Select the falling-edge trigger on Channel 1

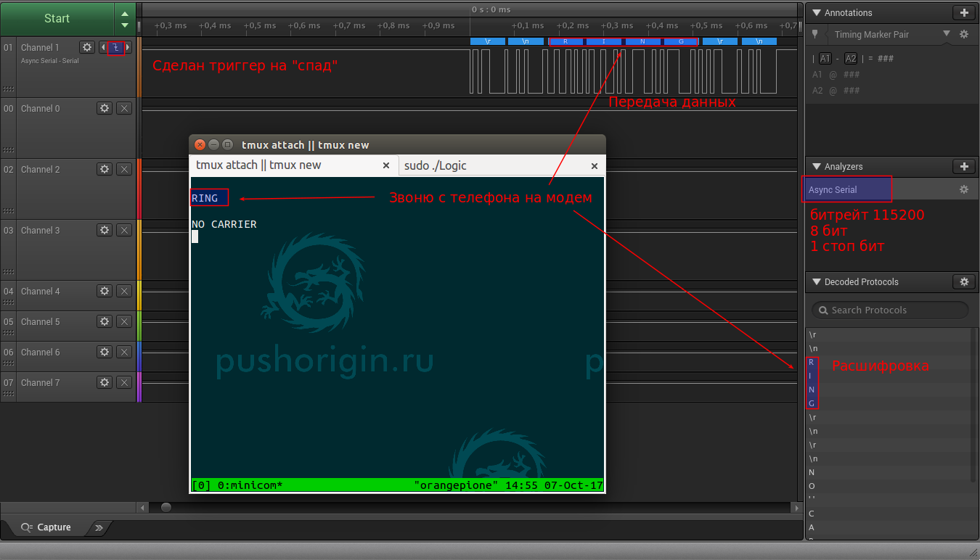[x=115, y=46]
